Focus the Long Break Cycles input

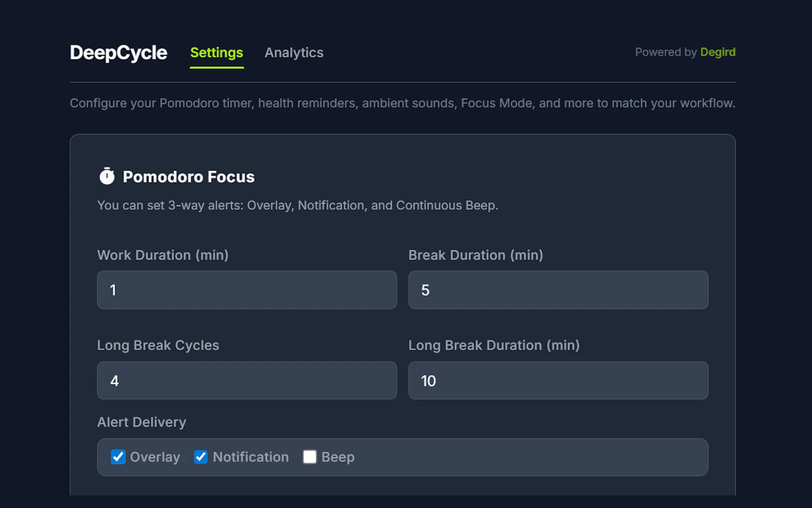(247, 380)
